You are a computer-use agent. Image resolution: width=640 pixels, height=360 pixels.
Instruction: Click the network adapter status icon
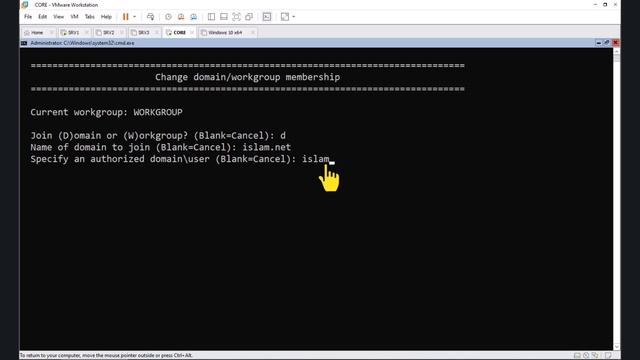click(595, 356)
